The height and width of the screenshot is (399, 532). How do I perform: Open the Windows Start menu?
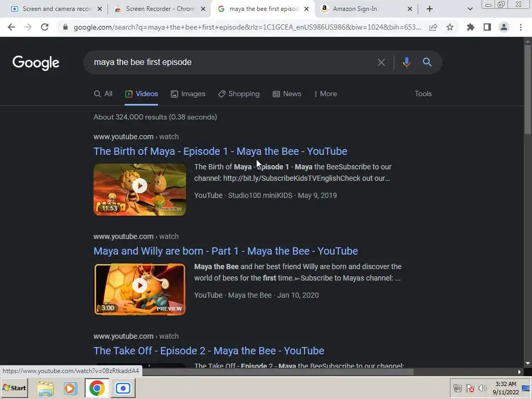(14, 388)
